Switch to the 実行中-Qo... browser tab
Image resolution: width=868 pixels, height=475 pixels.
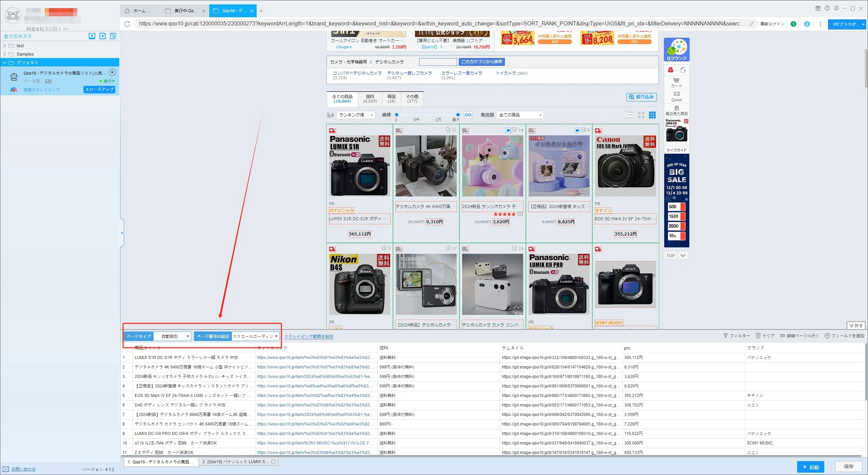185,11
